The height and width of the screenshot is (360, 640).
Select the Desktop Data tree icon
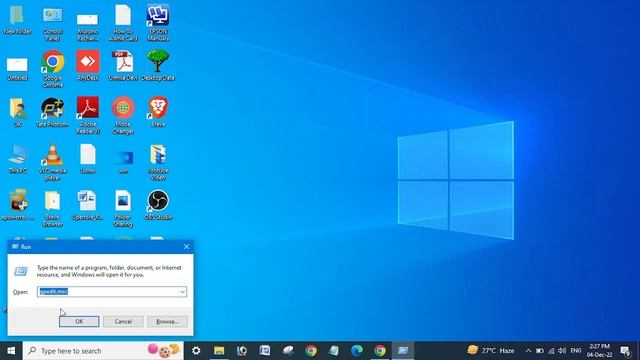(158, 66)
